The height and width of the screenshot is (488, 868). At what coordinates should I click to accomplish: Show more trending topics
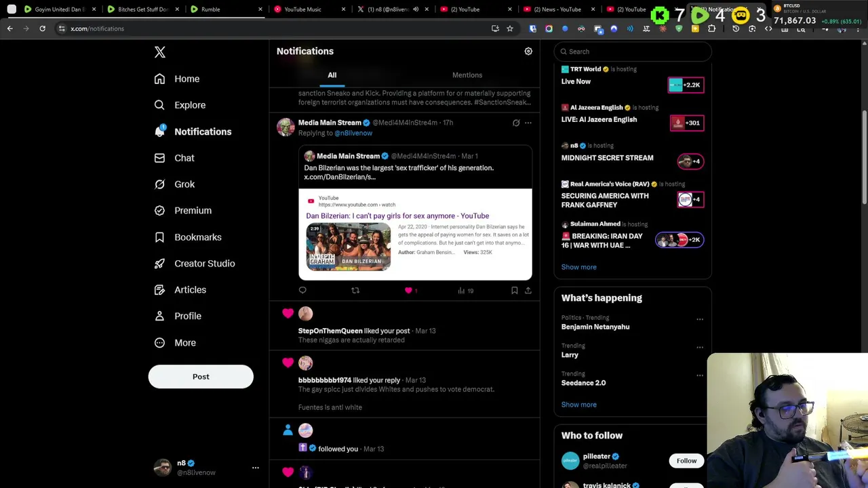tap(578, 405)
